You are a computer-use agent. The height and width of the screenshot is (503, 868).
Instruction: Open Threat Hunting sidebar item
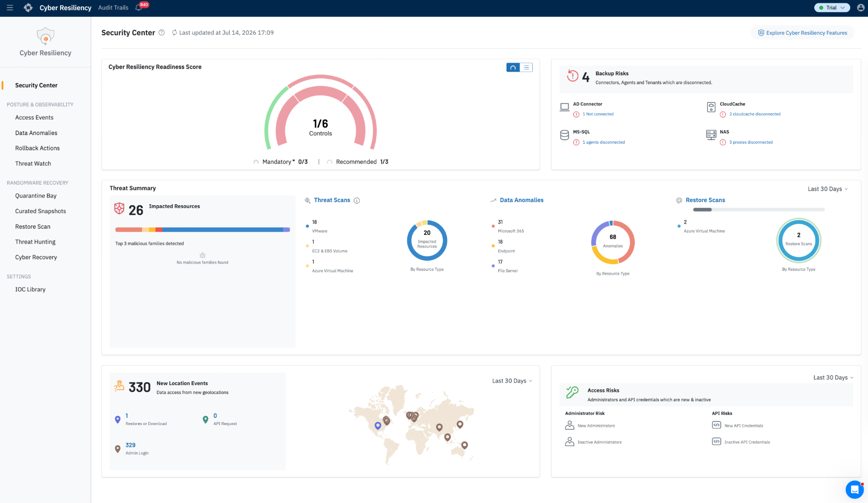(x=35, y=242)
